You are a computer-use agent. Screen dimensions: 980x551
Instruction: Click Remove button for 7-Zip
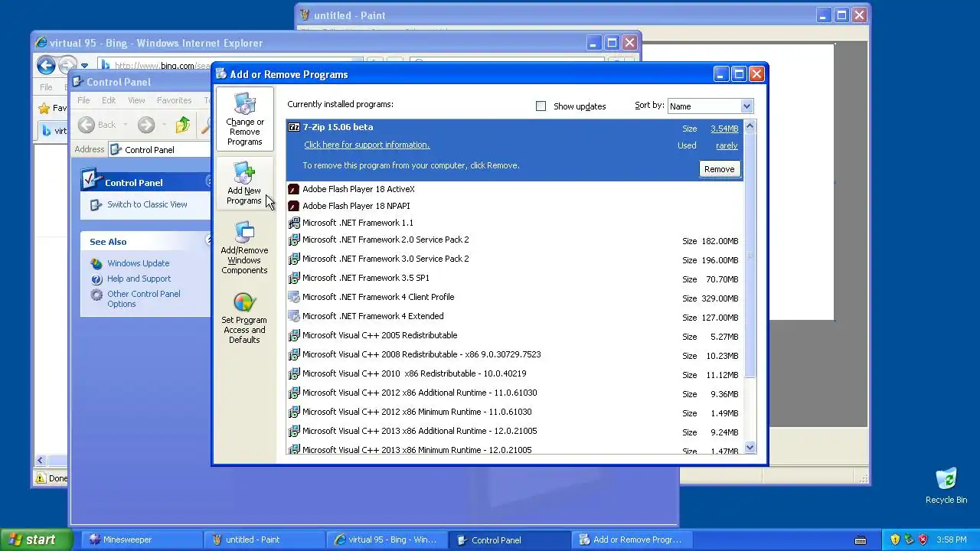click(719, 169)
